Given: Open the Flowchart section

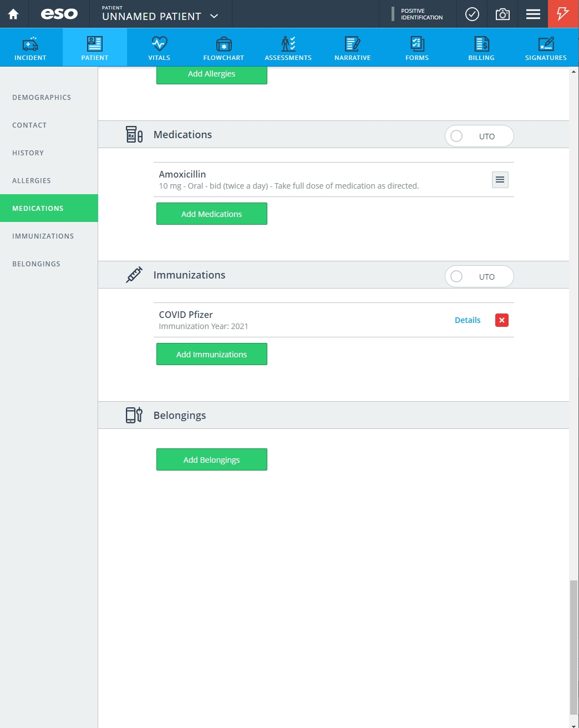Looking at the screenshot, I should 224,48.
